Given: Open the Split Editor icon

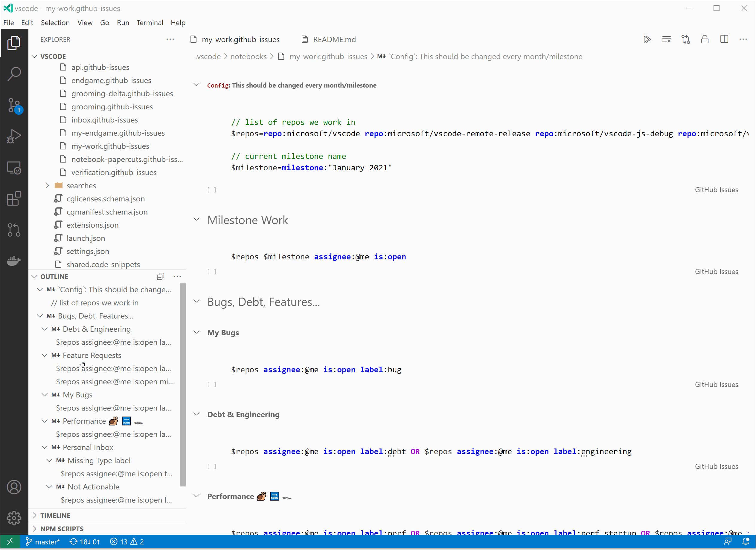Looking at the screenshot, I should (x=724, y=39).
